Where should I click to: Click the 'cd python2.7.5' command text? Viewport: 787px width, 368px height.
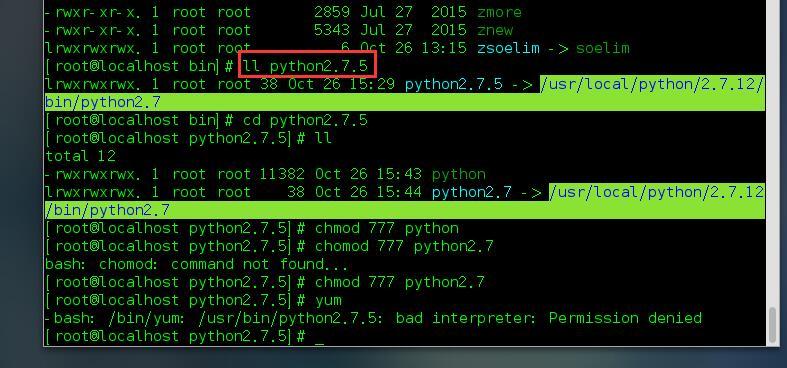tap(305, 120)
